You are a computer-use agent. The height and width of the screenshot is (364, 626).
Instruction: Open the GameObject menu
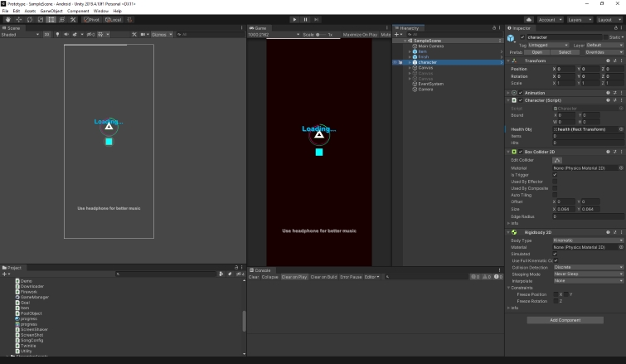pos(51,11)
